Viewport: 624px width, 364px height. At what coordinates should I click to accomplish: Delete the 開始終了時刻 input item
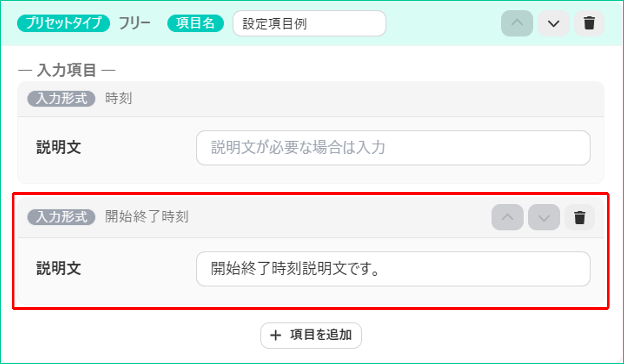pyautogui.click(x=580, y=217)
